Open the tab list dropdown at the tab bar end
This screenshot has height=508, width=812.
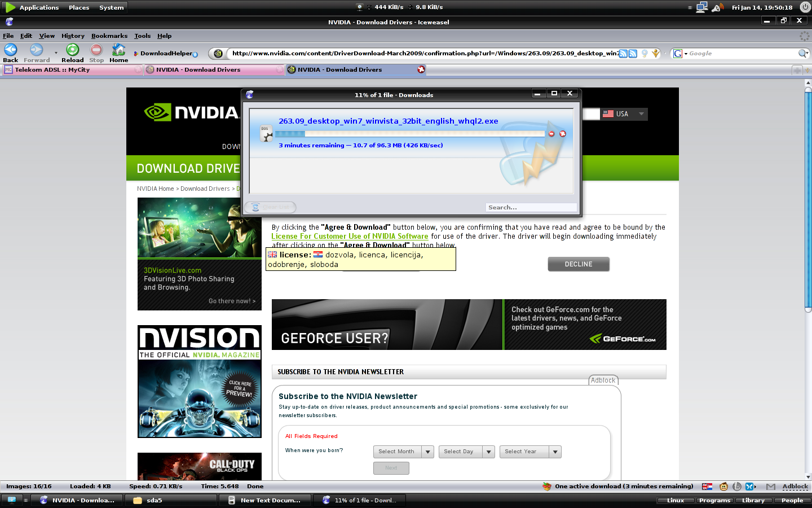[807, 70]
